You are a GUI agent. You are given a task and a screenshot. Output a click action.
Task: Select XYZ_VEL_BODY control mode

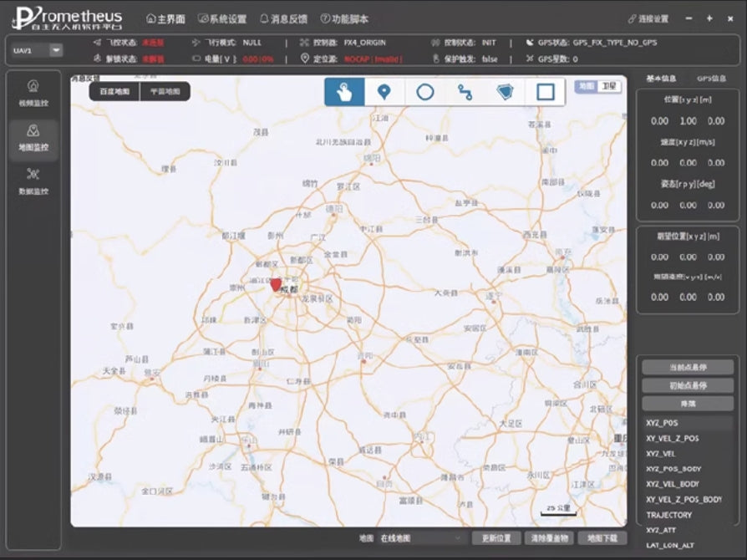pyautogui.click(x=688, y=484)
